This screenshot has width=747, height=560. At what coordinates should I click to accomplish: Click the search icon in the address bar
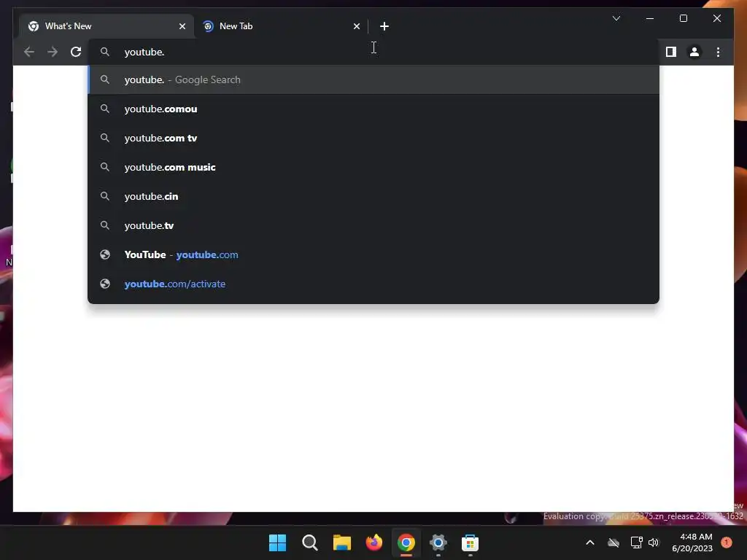click(x=105, y=52)
